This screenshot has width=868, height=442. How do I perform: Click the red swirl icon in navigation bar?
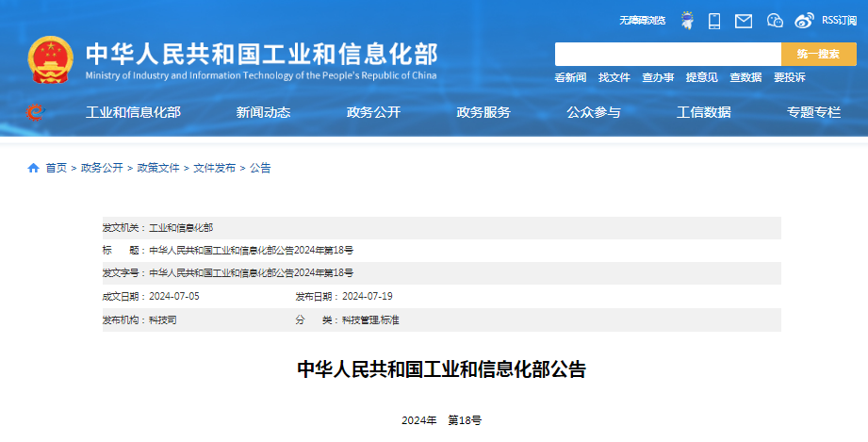coord(34,112)
